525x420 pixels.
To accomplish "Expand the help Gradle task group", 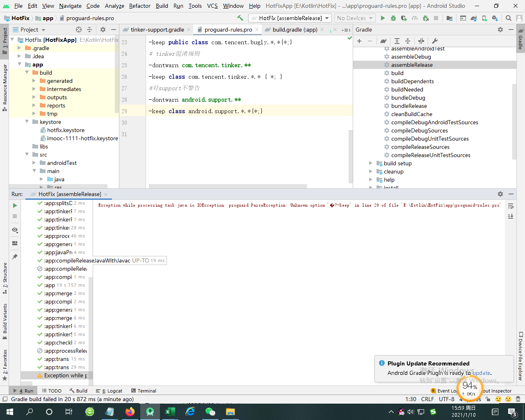I will coord(371,180).
